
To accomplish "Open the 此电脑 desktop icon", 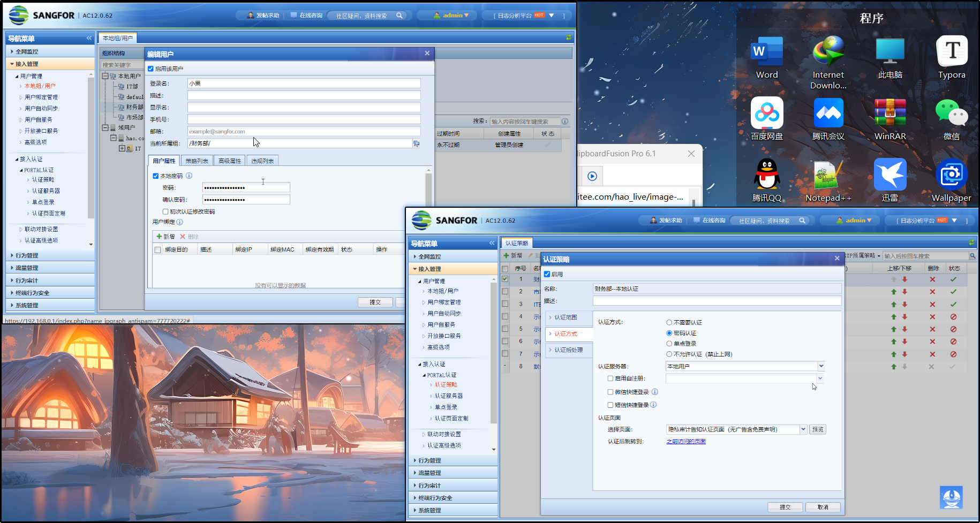I will (x=890, y=57).
